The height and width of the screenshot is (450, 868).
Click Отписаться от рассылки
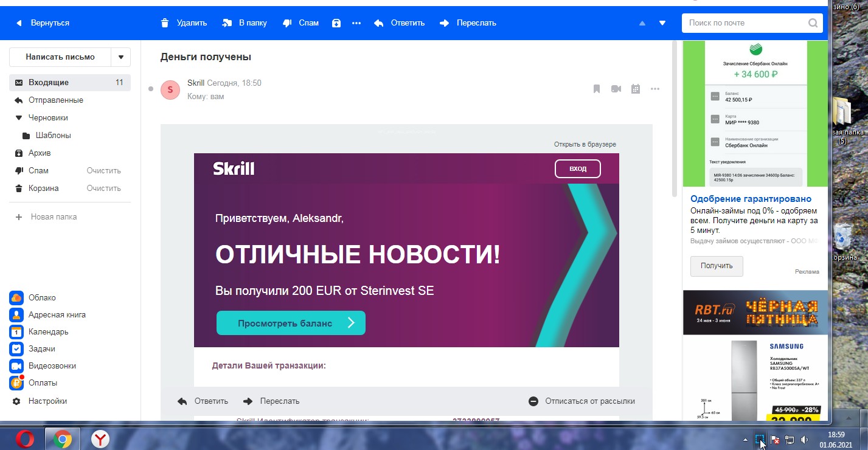[582, 401]
